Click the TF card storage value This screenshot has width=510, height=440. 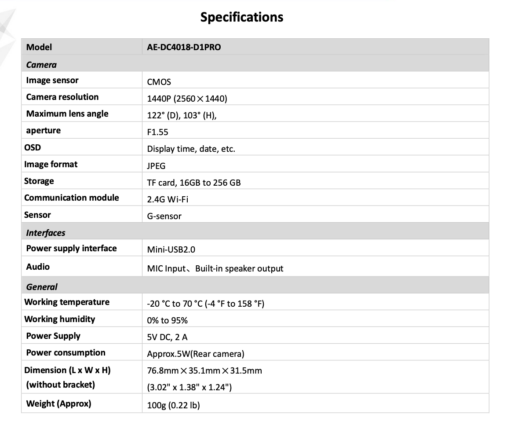coord(194,183)
